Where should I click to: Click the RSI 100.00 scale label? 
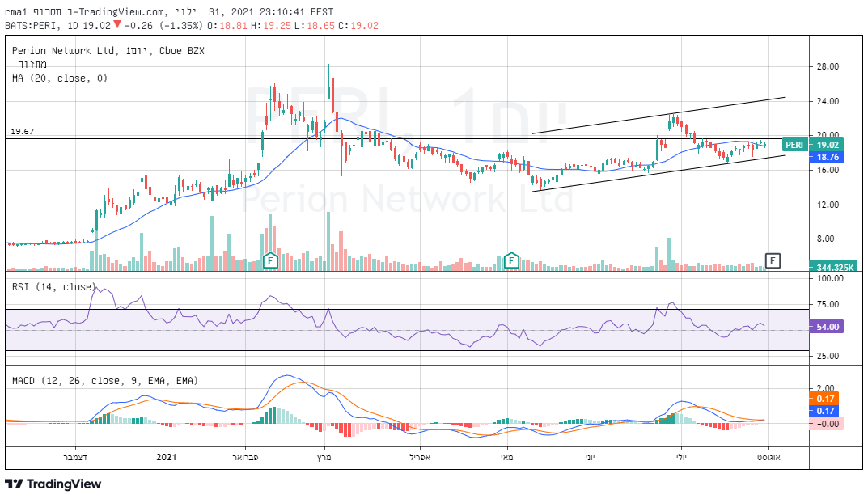click(x=830, y=278)
